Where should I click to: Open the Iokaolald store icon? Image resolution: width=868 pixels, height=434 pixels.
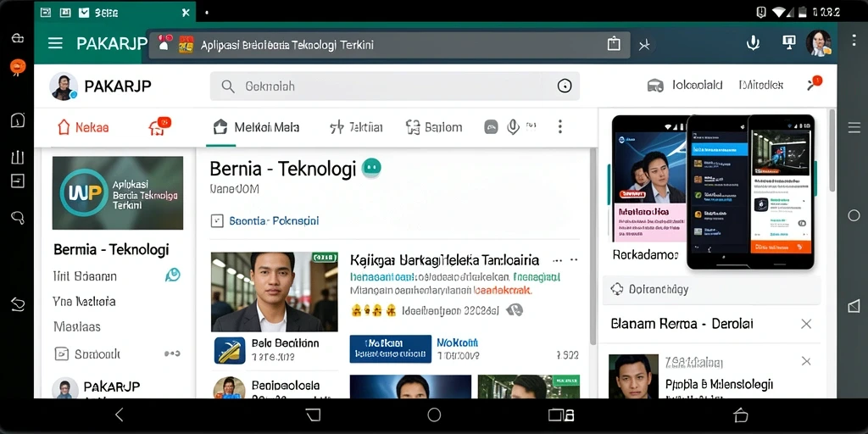[655, 86]
